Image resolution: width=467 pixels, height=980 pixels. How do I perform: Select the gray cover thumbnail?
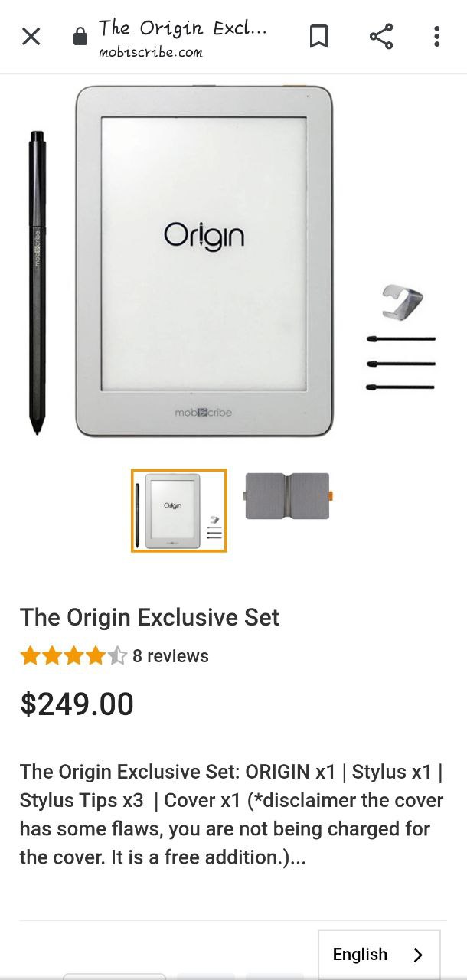click(x=287, y=496)
